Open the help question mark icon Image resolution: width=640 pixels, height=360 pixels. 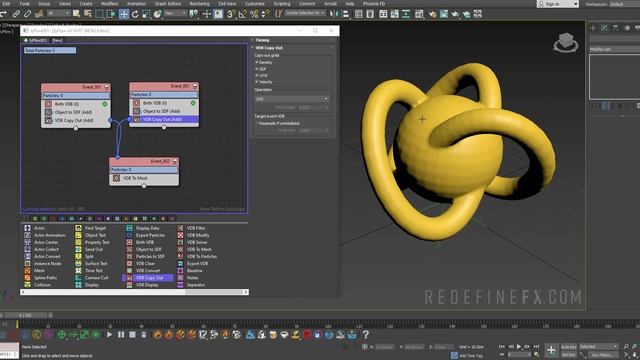[366, 335]
